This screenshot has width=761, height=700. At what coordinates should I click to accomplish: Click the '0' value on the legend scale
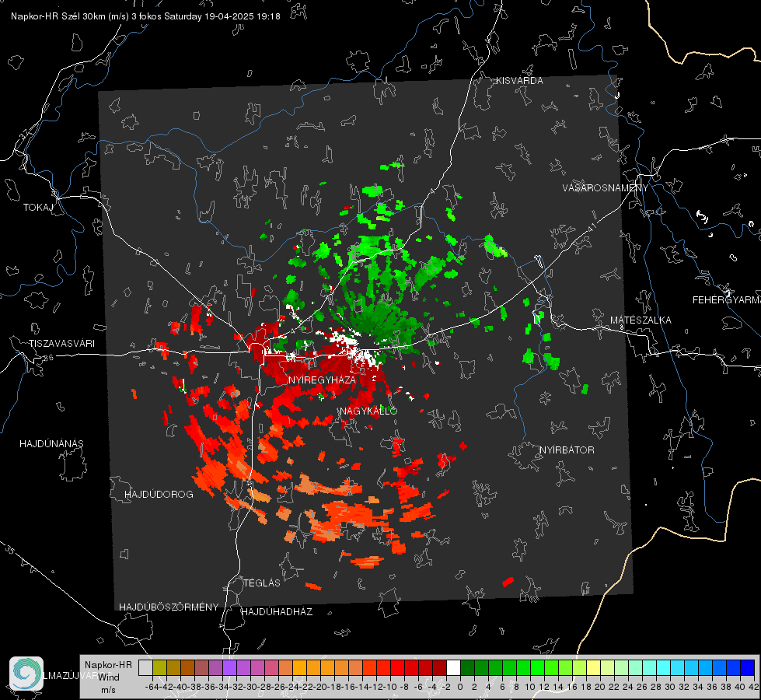pos(460,687)
